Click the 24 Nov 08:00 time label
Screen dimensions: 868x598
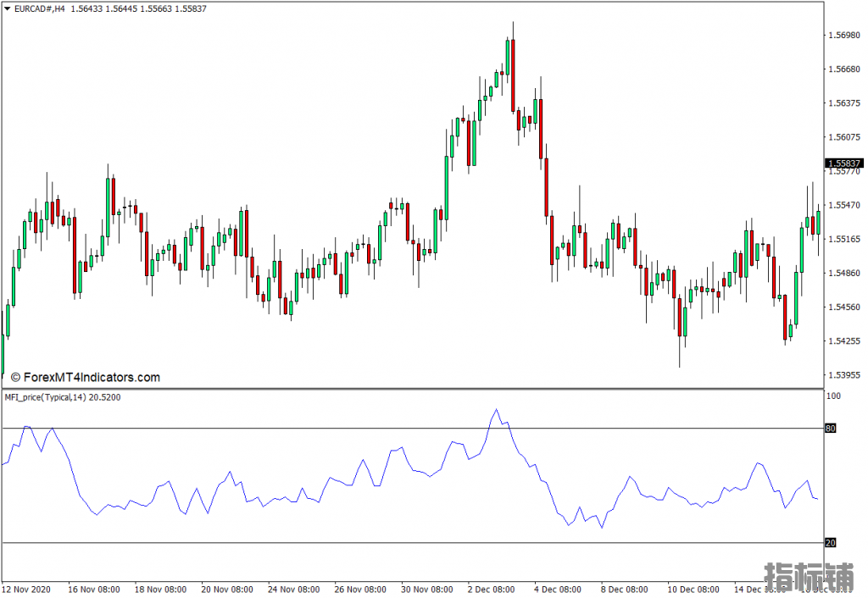click(294, 590)
